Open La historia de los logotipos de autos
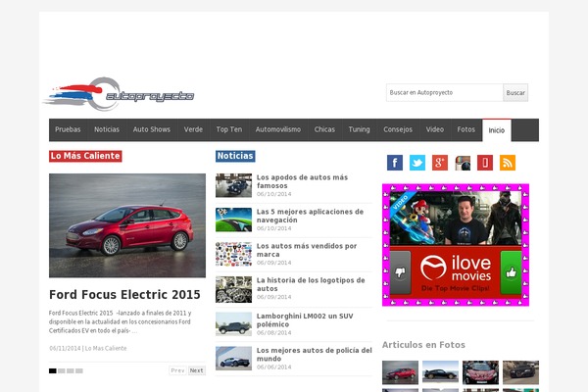This screenshot has width=588, height=392. [311, 284]
